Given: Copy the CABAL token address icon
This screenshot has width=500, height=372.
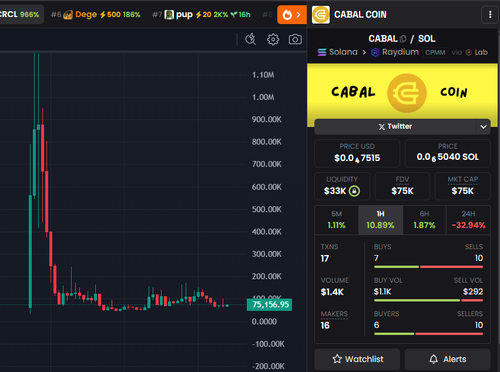Looking at the screenshot, I should click(x=403, y=39).
